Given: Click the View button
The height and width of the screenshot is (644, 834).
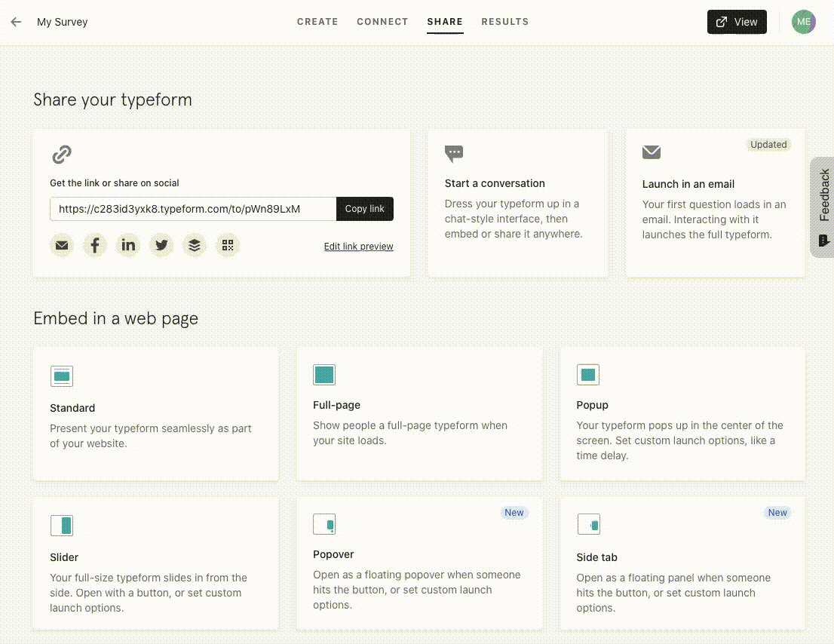Looking at the screenshot, I should 737,22.
